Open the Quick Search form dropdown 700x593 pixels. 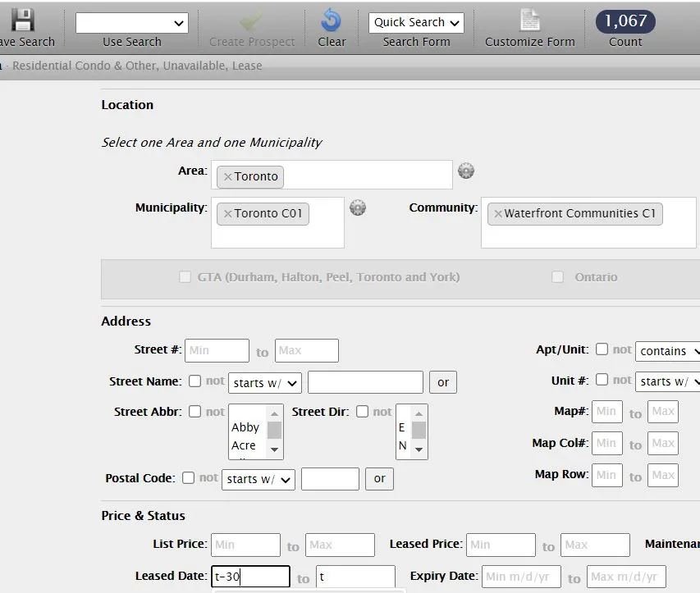click(x=416, y=22)
